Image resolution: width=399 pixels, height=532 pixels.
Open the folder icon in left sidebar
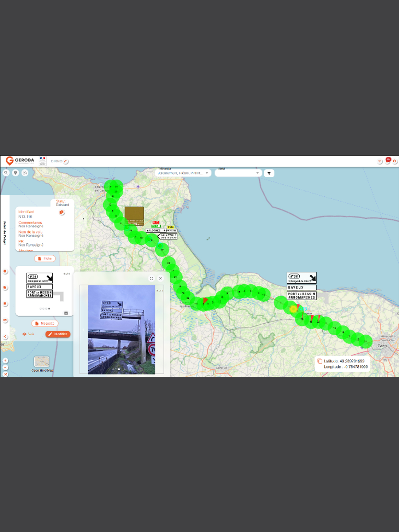point(5,288)
